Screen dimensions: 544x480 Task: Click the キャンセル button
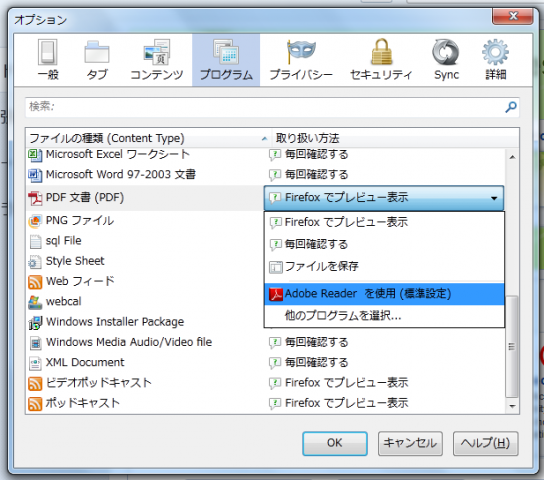[410, 443]
